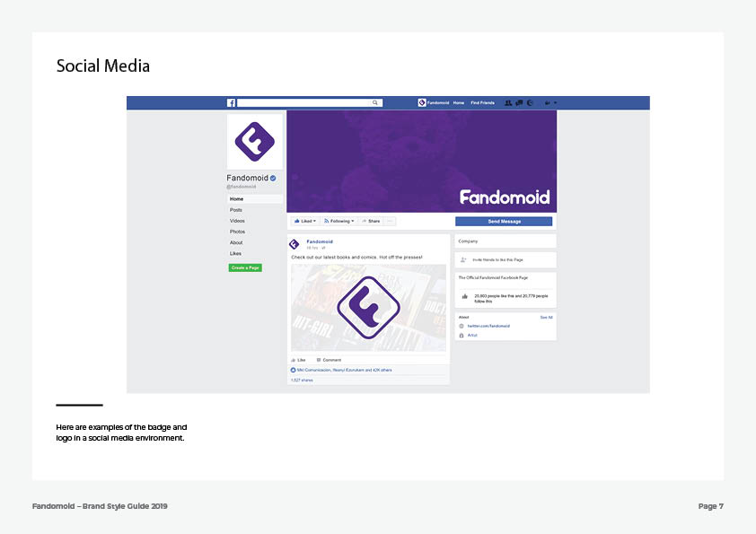This screenshot has height=534, width=756.
Task: Open the notifications globe icon
Action: tap(530, 103)
